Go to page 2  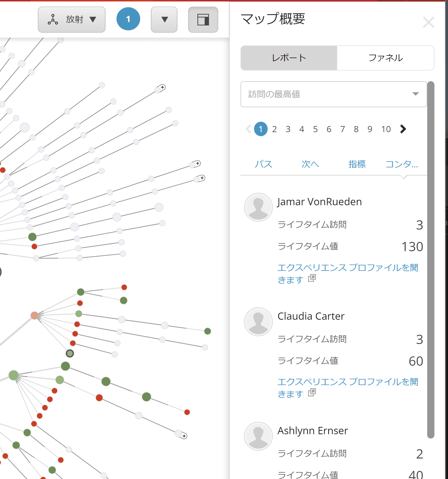coord(274,129)
